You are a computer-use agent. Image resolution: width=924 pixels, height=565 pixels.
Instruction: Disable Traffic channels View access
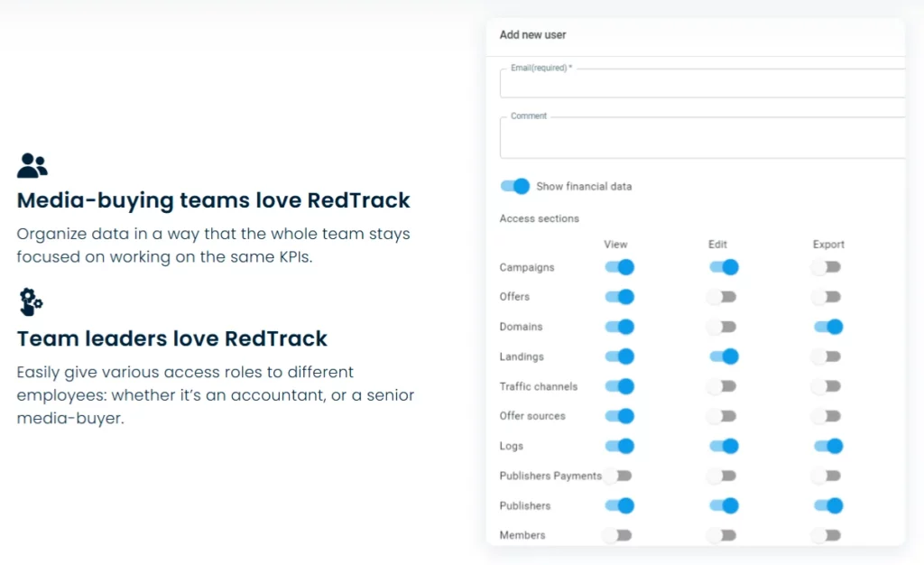[x=619, y=385]
